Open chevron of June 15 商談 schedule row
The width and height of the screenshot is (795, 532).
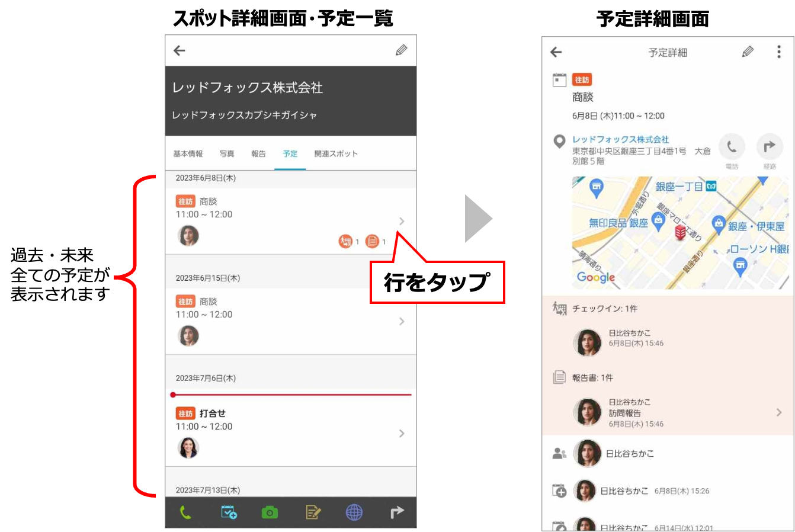[x=402, y=321]
